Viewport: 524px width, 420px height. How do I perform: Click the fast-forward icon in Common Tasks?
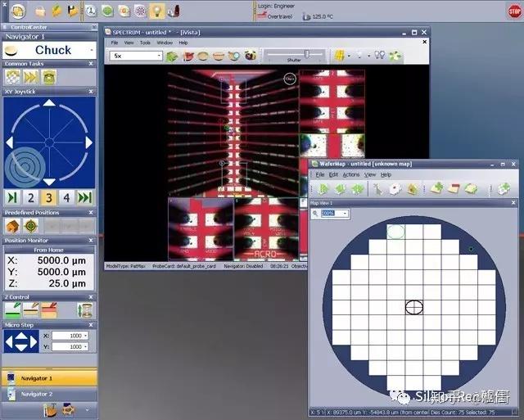point(30,77)
